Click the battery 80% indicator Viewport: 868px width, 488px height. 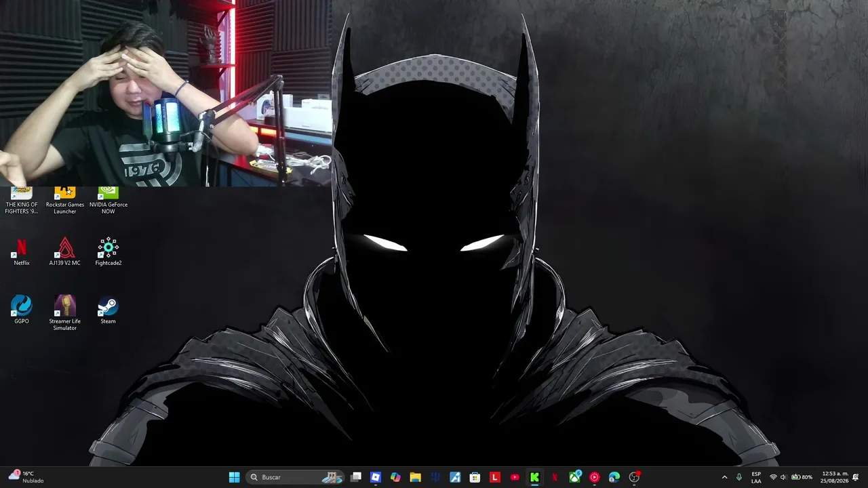point(802,477)
